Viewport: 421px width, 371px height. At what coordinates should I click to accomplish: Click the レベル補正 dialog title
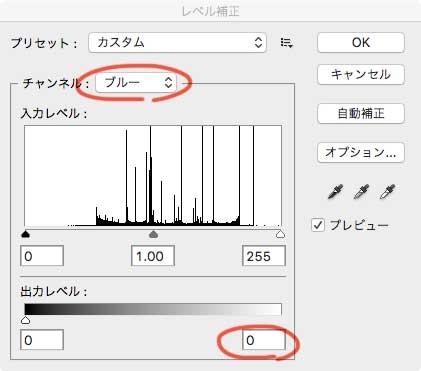[x=211, y=11]
